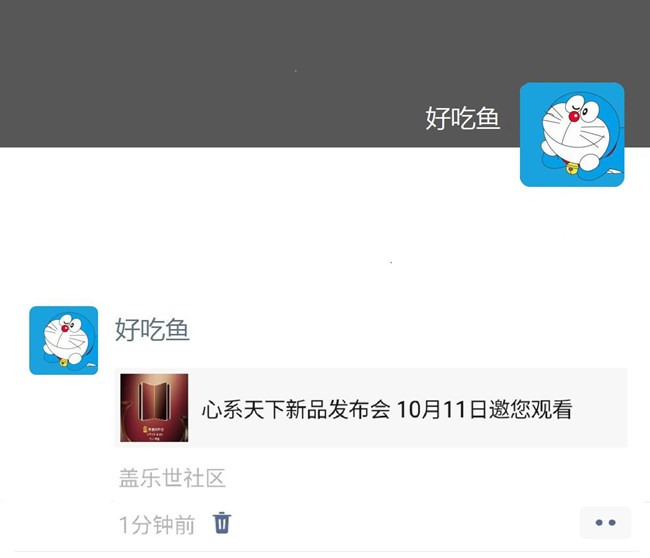The width and height of the screenshot is (650, 558).
Task: Tap the foldable phone in the link thumbnail
Action: [x=154, y=400]
